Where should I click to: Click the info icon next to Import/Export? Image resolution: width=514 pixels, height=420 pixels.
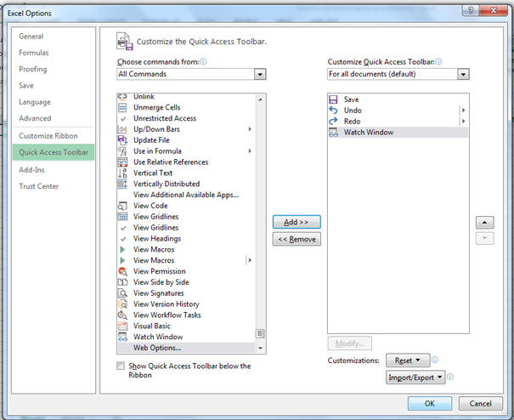point(450,377)
